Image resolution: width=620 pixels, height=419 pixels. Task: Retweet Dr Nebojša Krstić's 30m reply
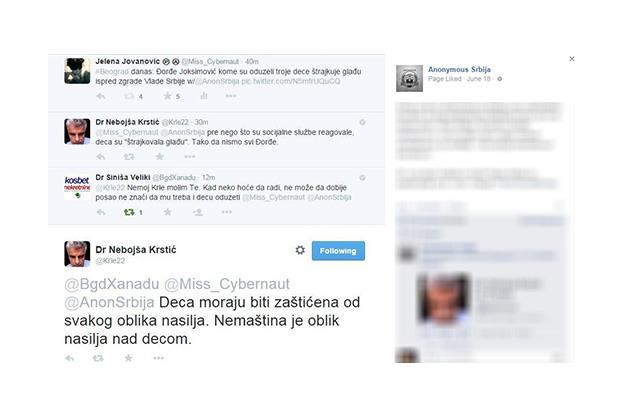pos(129,157)
